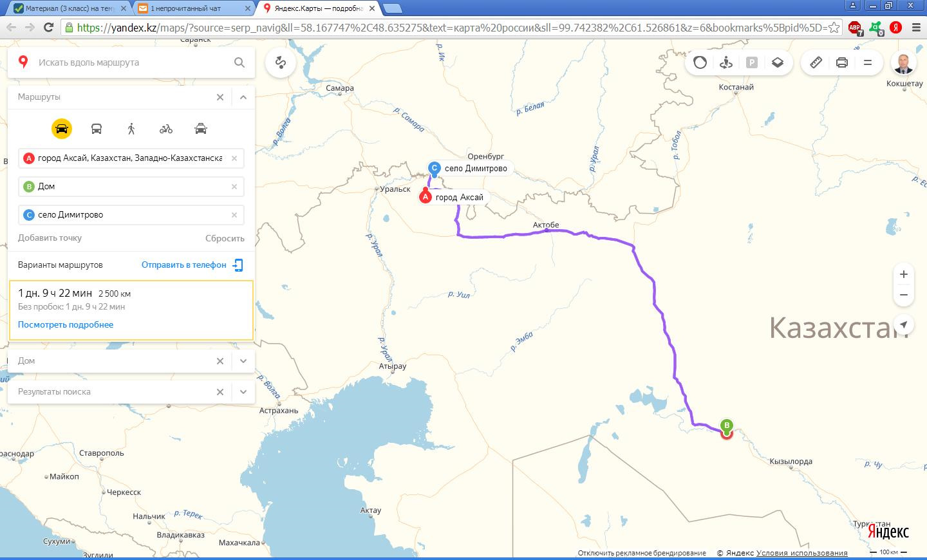Open the Yandex Я extension icon
The height and width of the screenshot is (560, 927).
point(895,28)
